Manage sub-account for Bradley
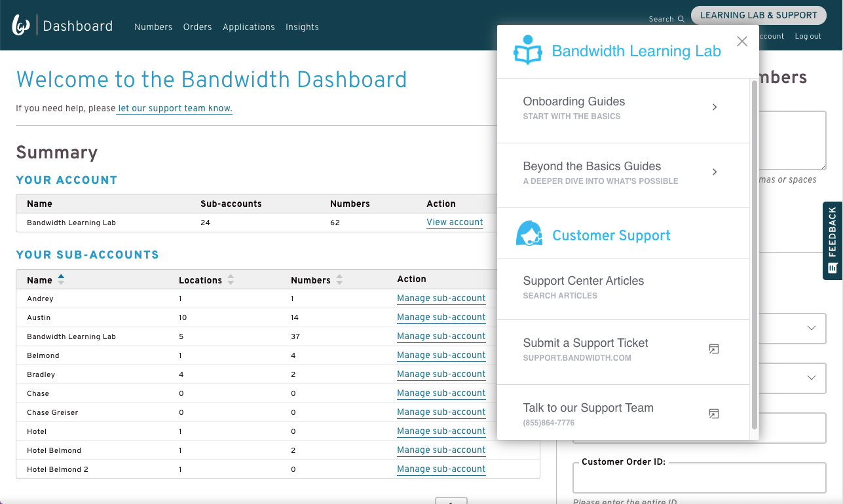Image resolution: width=843 pixels, height=504 pixels. (x=441, y=374)
